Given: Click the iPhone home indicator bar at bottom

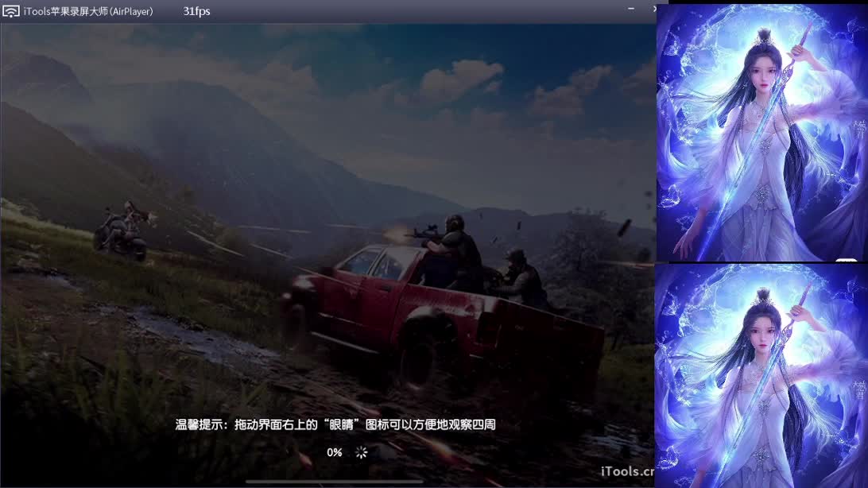Looking at the screenshot, I should [x=335, y=482].
